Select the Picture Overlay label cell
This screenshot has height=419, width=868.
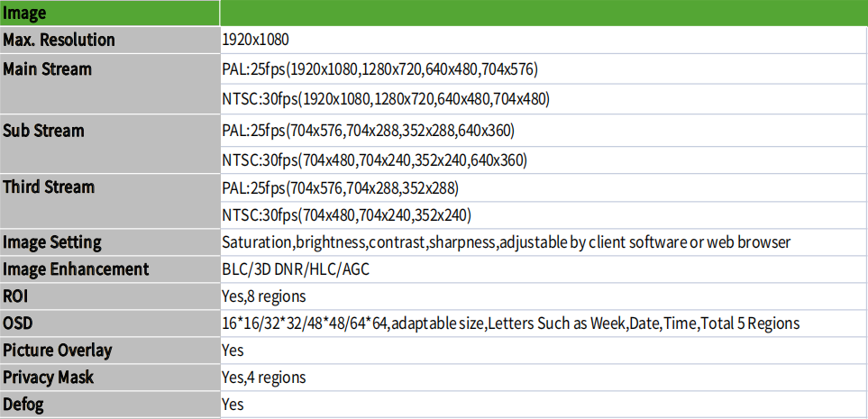click(110, 351)
